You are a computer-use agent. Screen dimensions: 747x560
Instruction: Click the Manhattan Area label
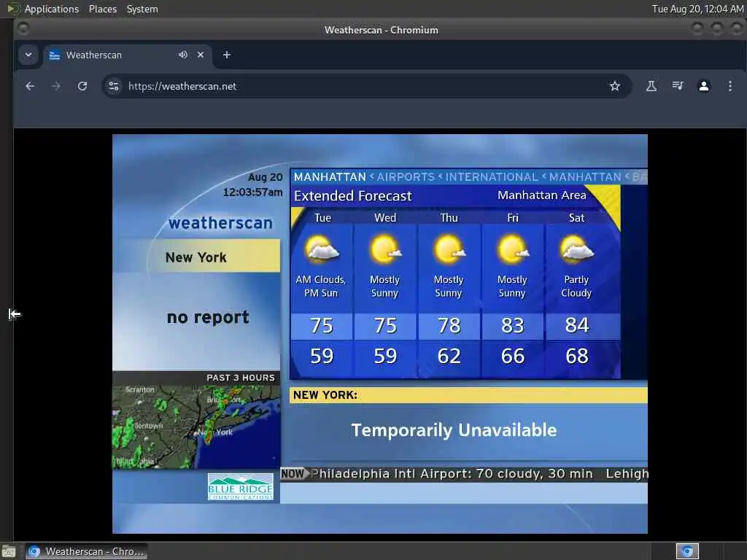click(542, 195)
